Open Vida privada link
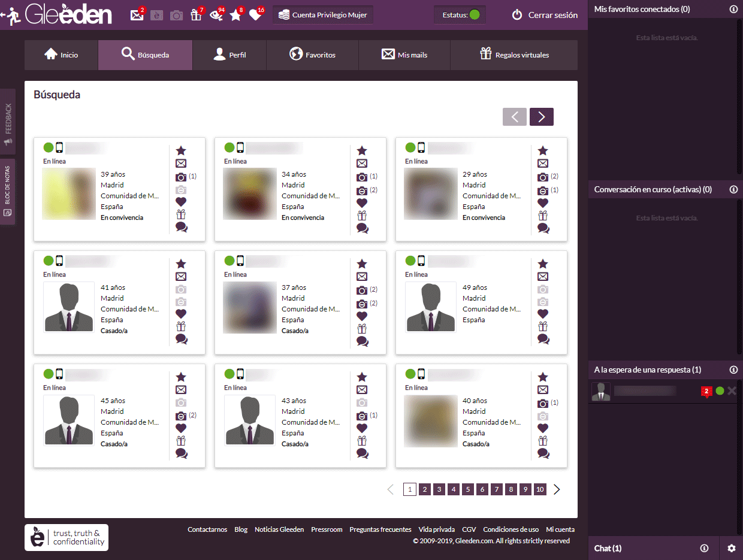The height and width of the screenshot is (560, 743). tap(437, 529)
